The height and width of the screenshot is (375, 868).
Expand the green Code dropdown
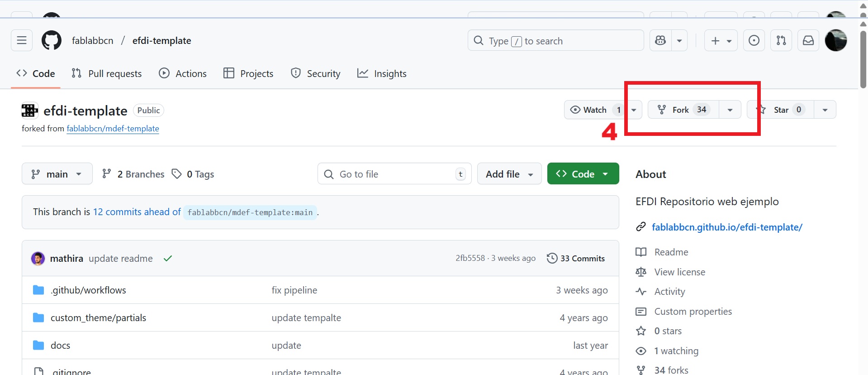point(583,174)
